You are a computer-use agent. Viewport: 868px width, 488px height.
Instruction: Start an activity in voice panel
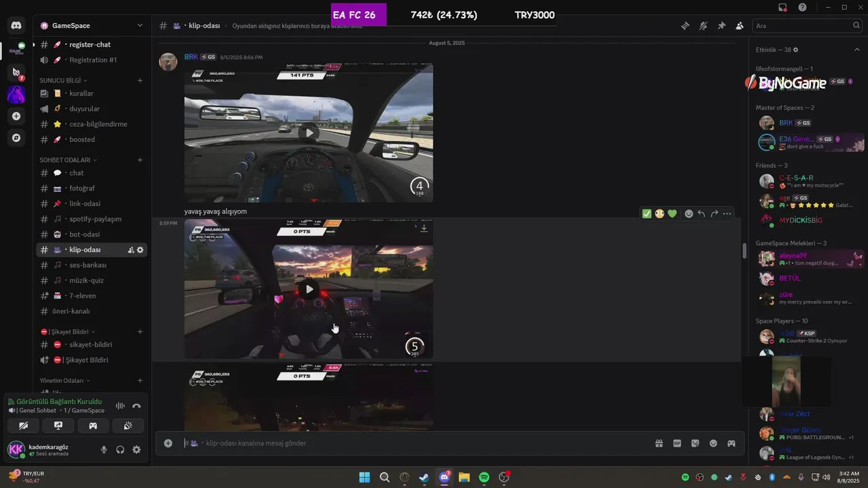[93, 426]
